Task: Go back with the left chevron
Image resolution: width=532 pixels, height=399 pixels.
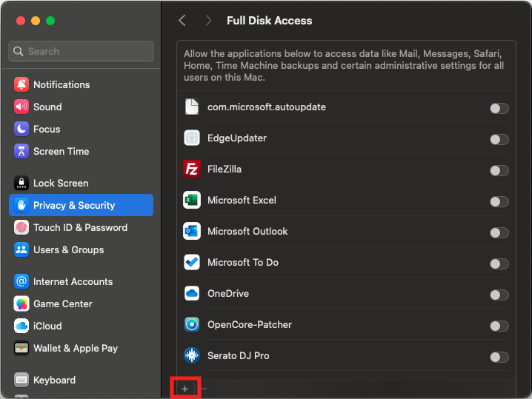Action: pos(182,21)
